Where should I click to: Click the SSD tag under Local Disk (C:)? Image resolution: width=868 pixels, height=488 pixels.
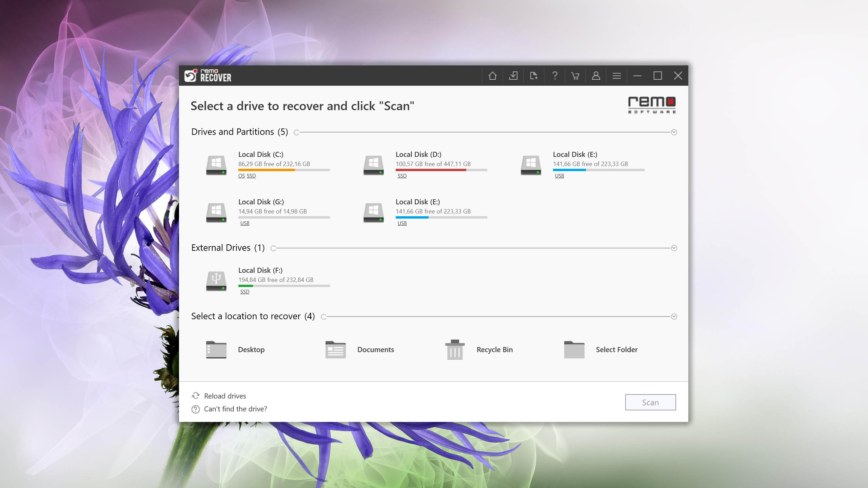(251, 176)
